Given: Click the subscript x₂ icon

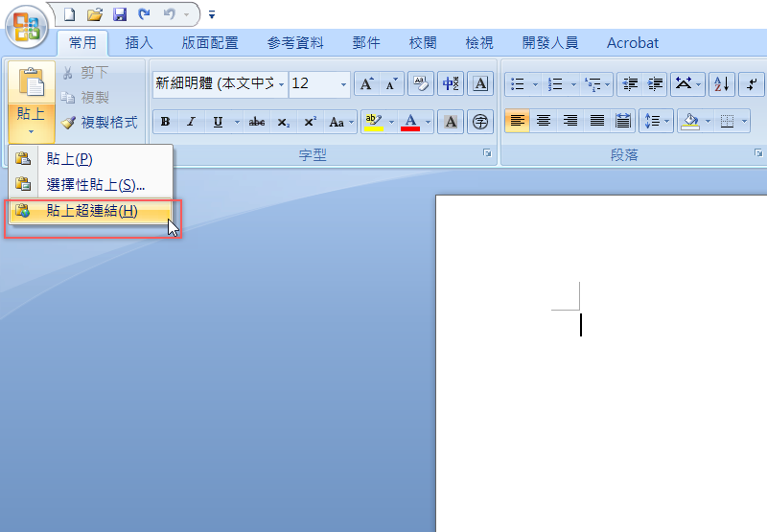Looking at the screenshot, I should pos(283,122).
